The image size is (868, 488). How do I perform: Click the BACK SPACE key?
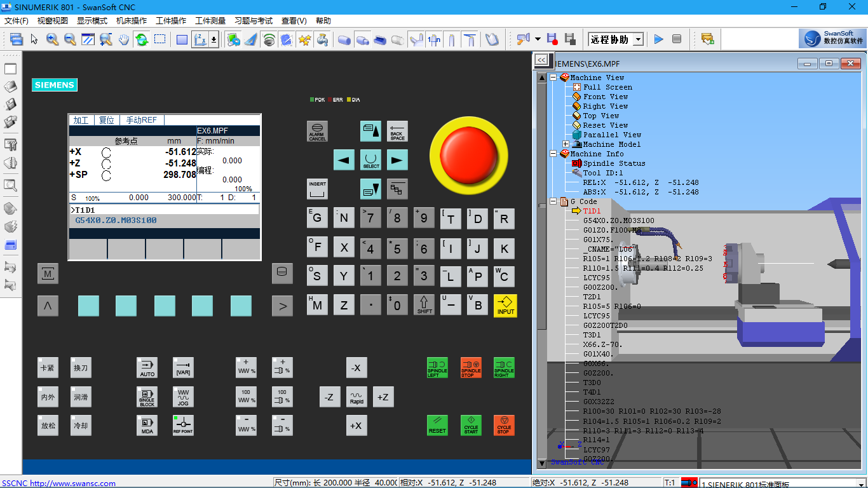point(397,132)
